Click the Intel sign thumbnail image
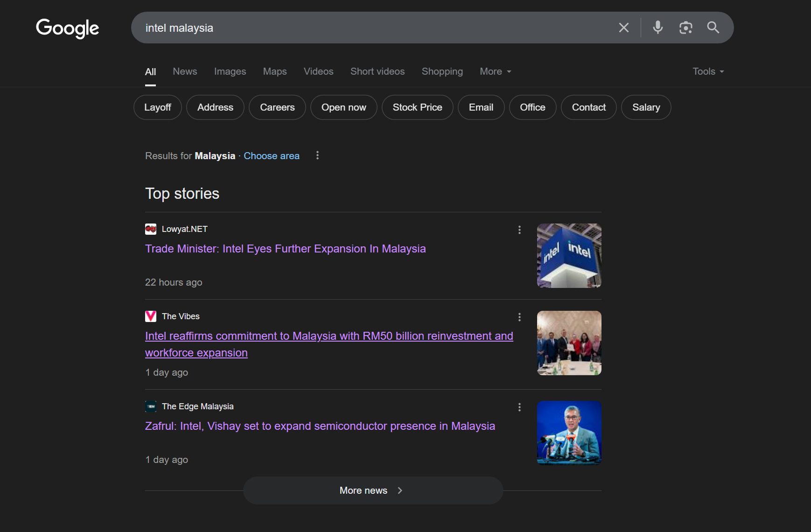This screenshot has width=811, height=532. click(569, 256)
